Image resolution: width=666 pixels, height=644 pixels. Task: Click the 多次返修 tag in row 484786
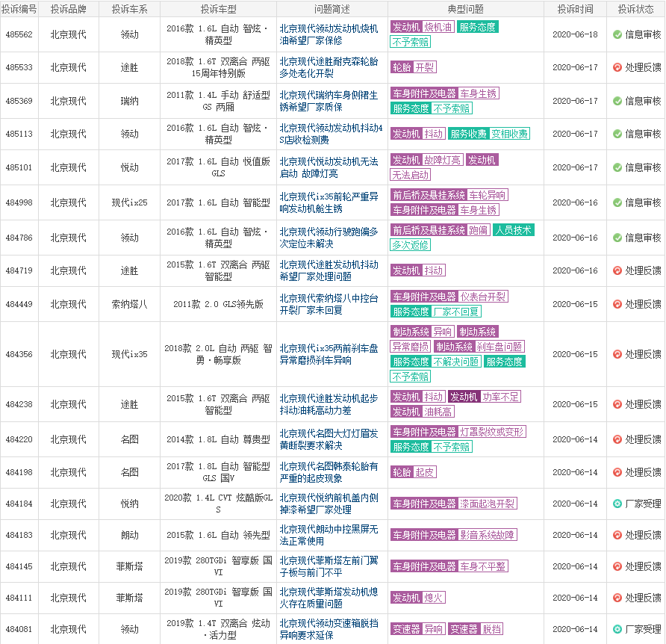pos(411,245)
